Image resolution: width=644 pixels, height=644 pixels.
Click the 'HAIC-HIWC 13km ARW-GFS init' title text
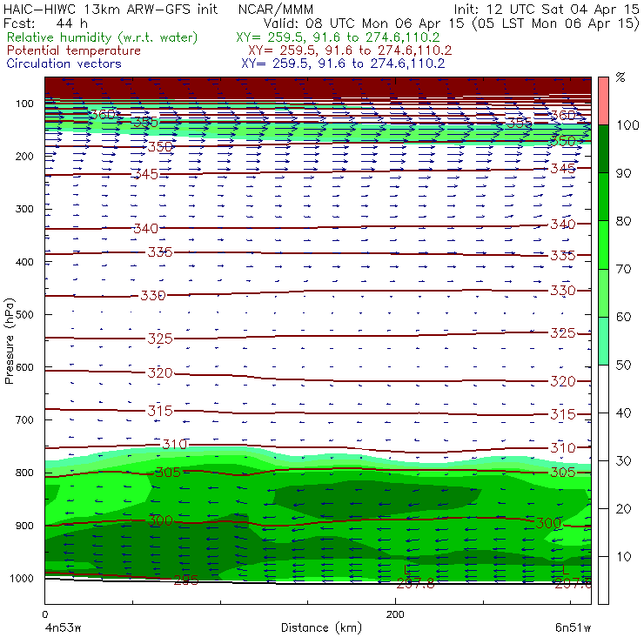[x=111, y=9]
